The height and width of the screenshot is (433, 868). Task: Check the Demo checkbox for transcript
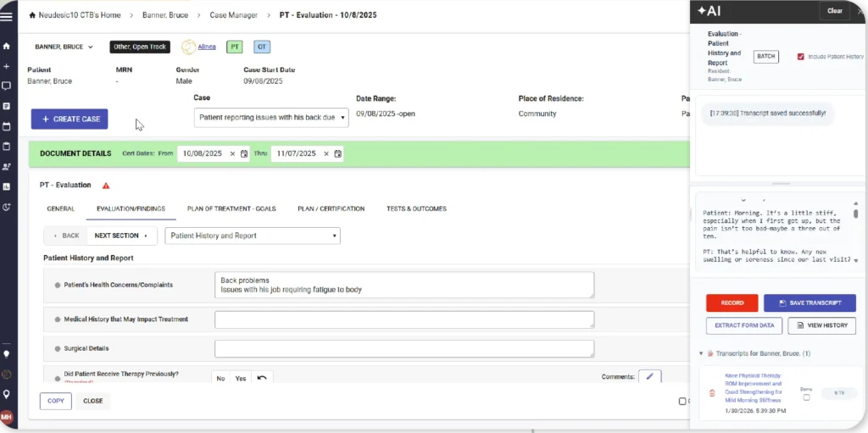pos(807,397)
